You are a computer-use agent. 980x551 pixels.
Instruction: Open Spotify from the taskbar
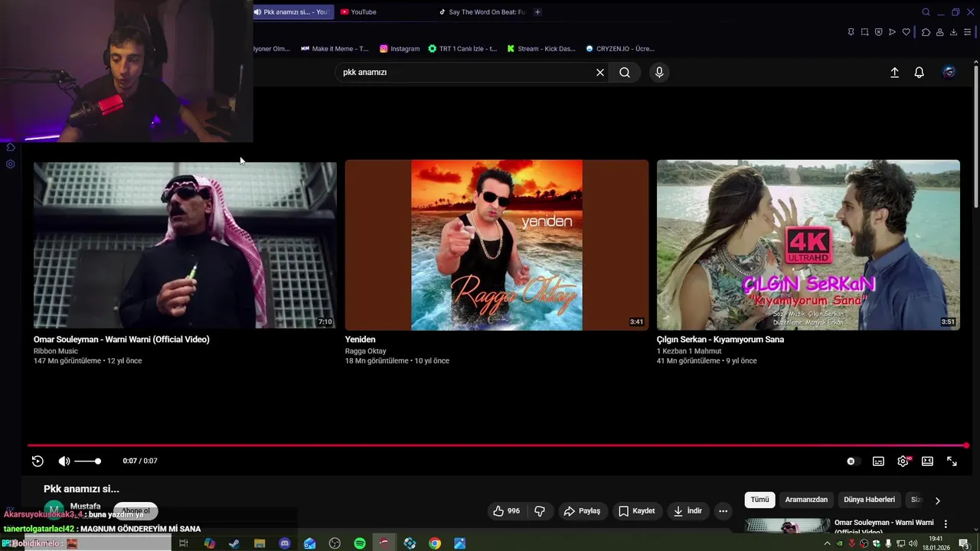pyautogui.click(x=360, y=543)
